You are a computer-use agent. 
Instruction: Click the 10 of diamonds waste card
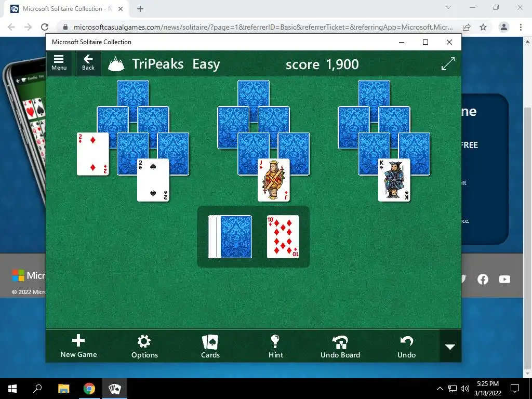point(283,236)
